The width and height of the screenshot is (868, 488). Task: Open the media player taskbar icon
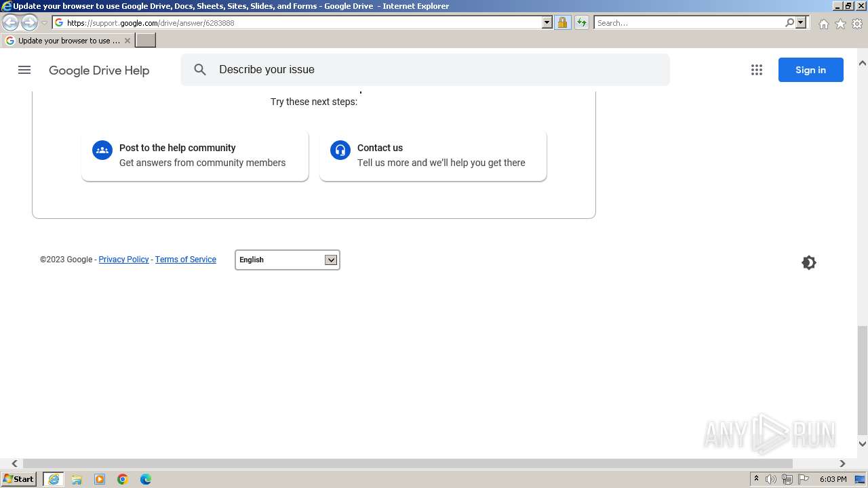(100, 479)
